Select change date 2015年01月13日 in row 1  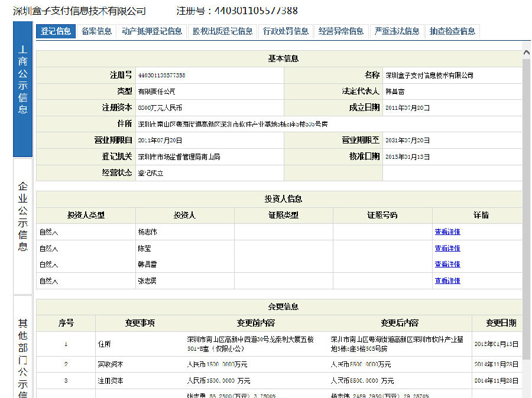tap(497, 344)
